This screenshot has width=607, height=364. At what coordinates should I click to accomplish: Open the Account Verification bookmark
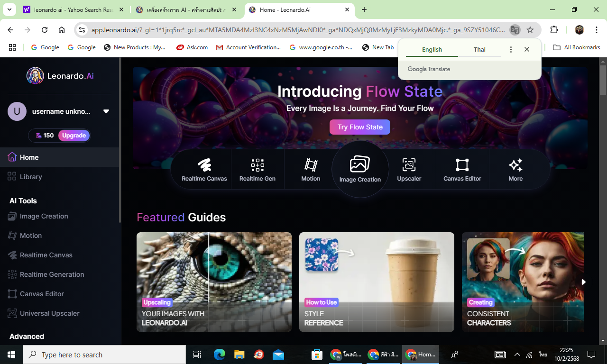[x=248, y=47]
